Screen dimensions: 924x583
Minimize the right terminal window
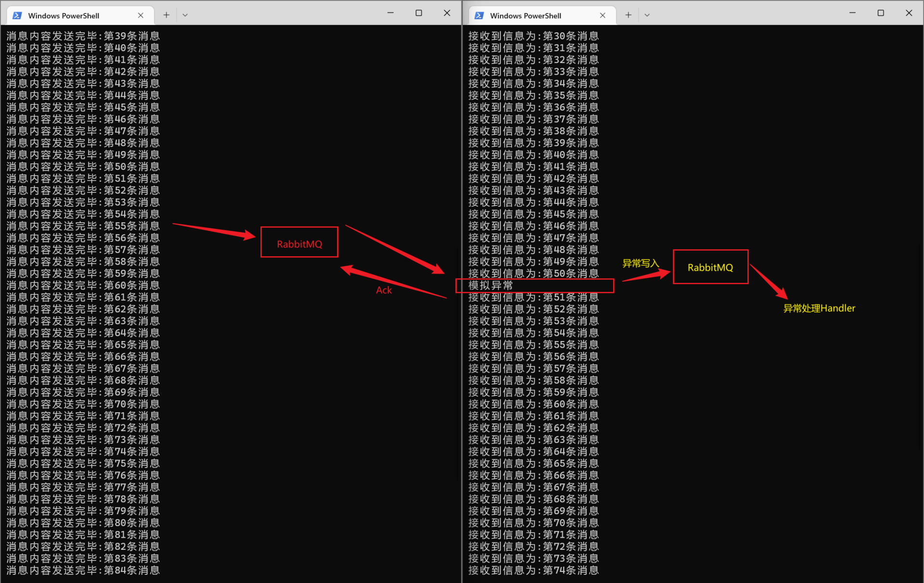852,13
